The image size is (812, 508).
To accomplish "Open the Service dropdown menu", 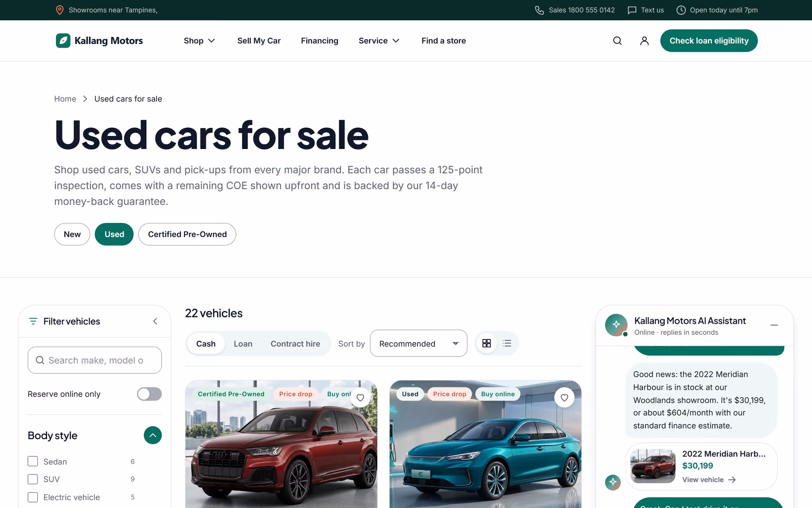I will point(379,41).
